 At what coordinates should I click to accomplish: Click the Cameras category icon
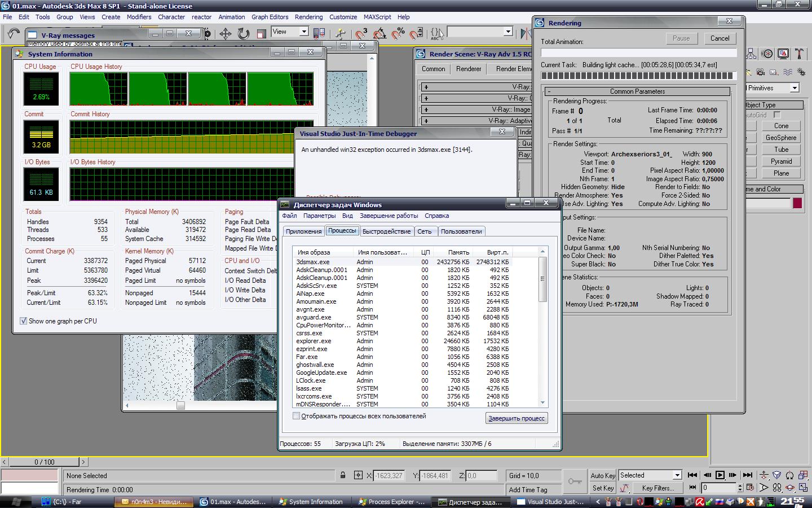pyautogui.click(x=761, y=72)
